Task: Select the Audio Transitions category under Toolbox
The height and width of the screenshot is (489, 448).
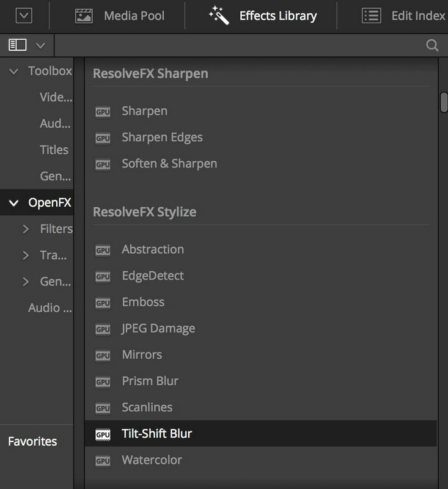Action: [x=55, y=123]
